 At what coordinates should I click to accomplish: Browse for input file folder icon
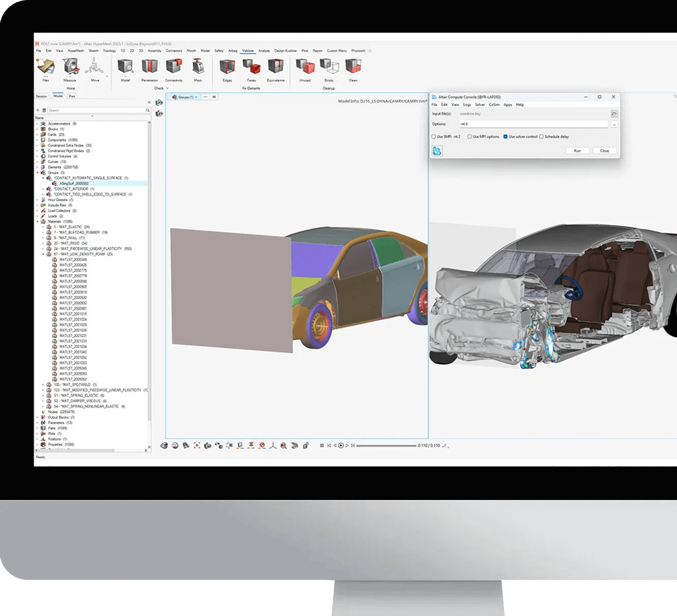pyautogui.click(x=614, y=114)
